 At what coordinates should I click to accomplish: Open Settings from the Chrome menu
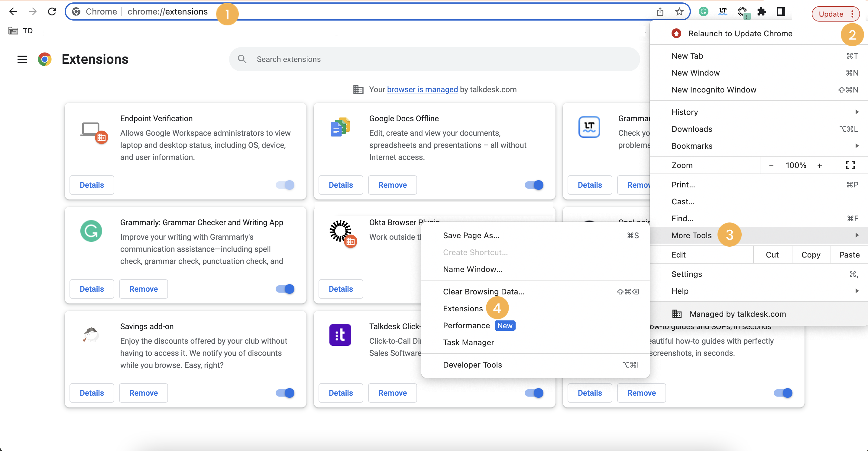point(759,274)
